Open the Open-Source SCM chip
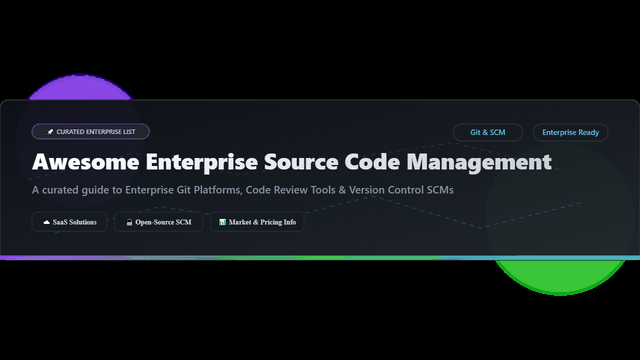The image size is (640, 360). click(158, 222)
